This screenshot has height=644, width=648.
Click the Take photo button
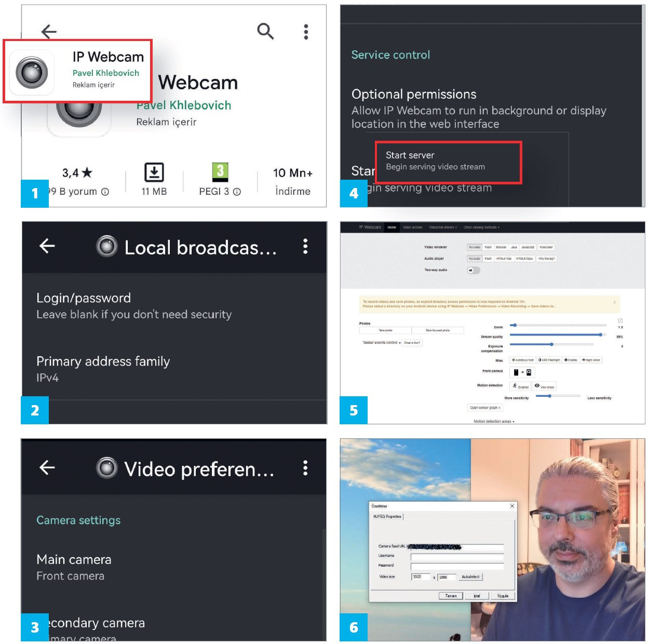coord(385,330)
